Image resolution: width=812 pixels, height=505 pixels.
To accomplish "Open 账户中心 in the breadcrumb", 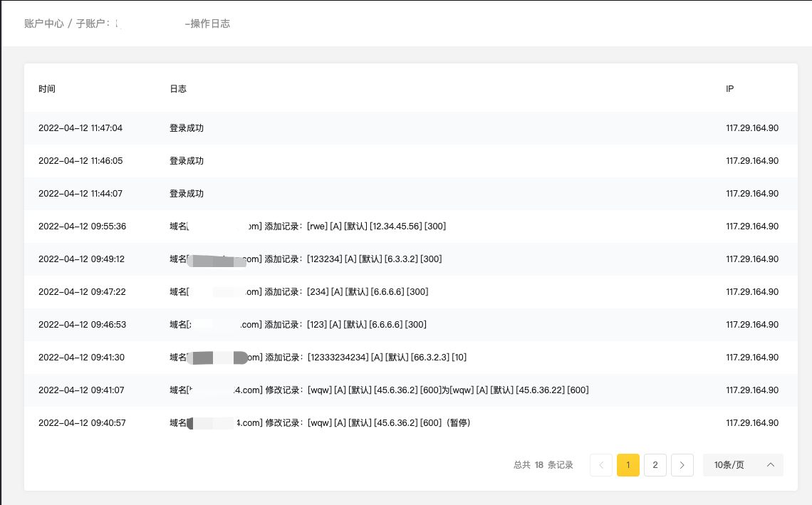I will (x=43, y=24).
